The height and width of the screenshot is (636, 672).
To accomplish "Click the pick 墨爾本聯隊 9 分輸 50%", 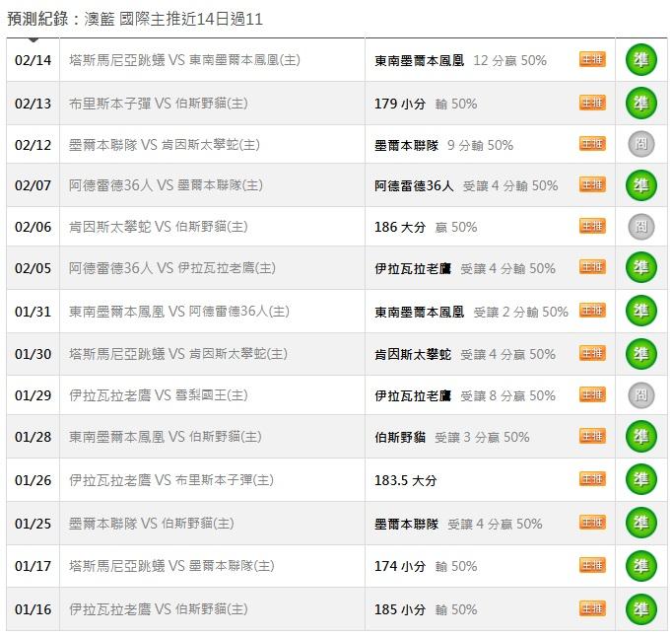I will click(444, 145).
